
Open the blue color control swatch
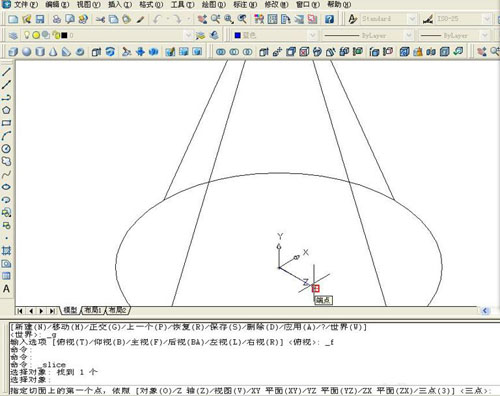(x=238, y=35)
